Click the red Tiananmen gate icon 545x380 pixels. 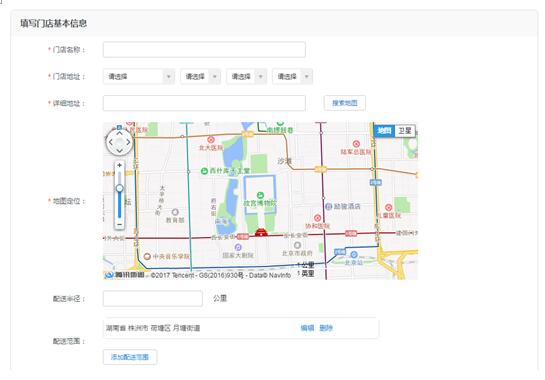pyautogui.click(x=261, y=233)
